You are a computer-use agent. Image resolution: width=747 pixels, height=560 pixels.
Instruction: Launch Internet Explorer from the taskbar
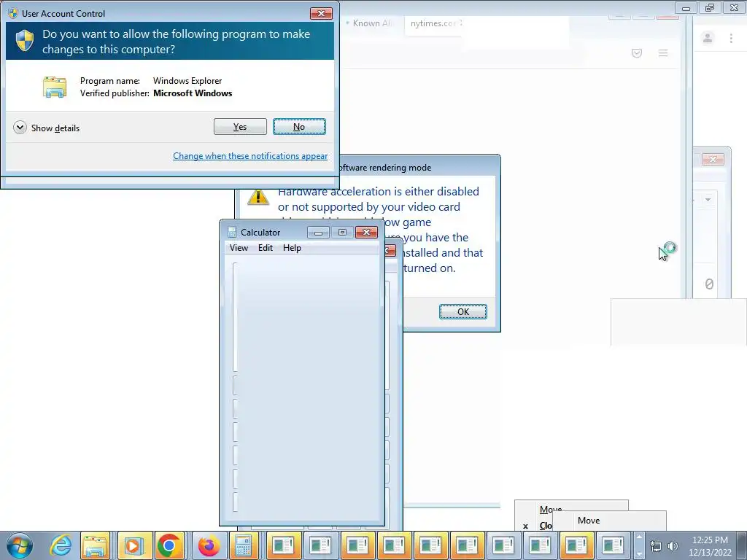61,545
